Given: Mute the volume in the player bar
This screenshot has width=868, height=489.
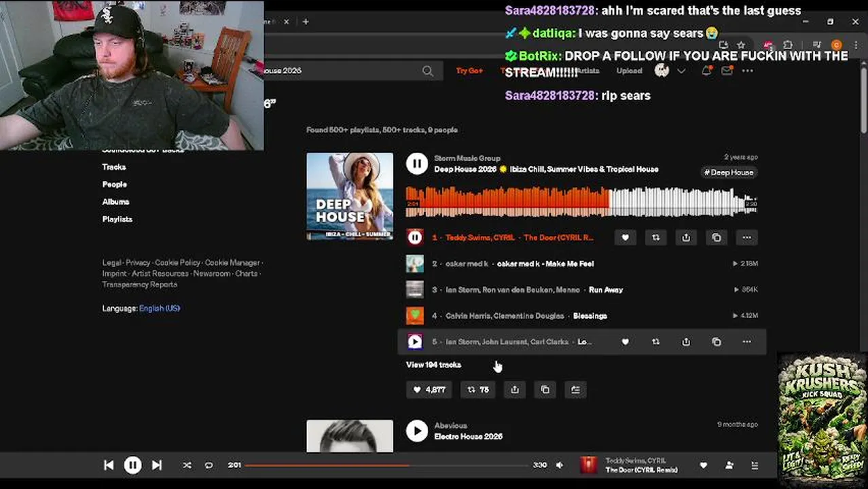Looking at the screenshot, I should pyautogui.click(x=560, y=465).
